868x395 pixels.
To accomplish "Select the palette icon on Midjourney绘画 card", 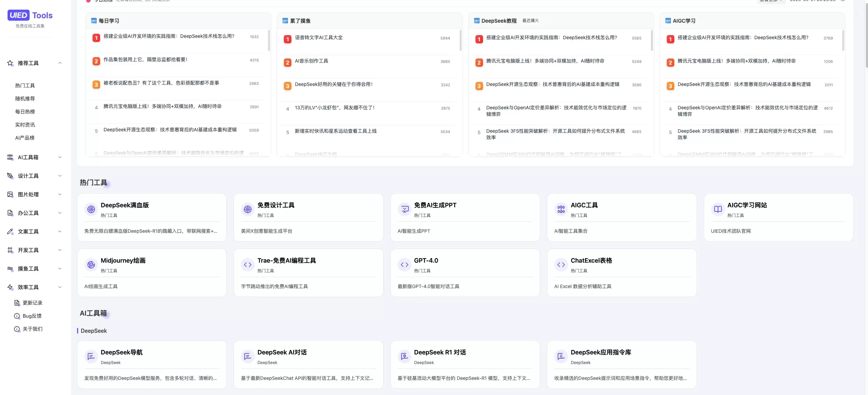I will (91, 264).
